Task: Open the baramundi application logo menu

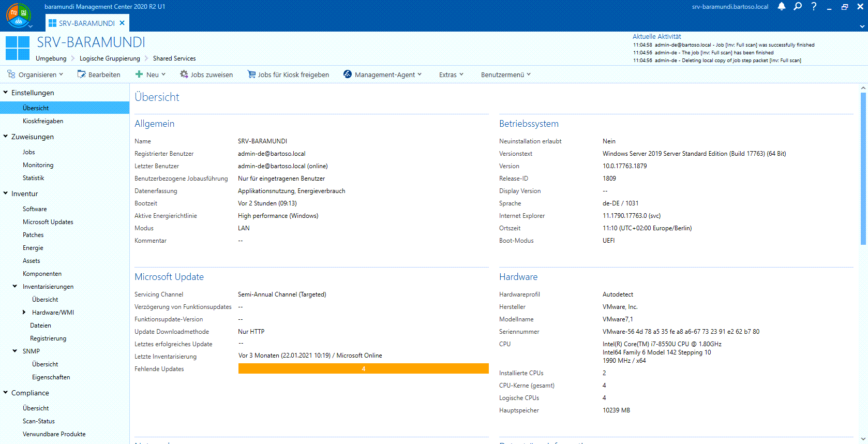Action: [x=19, y=16]
